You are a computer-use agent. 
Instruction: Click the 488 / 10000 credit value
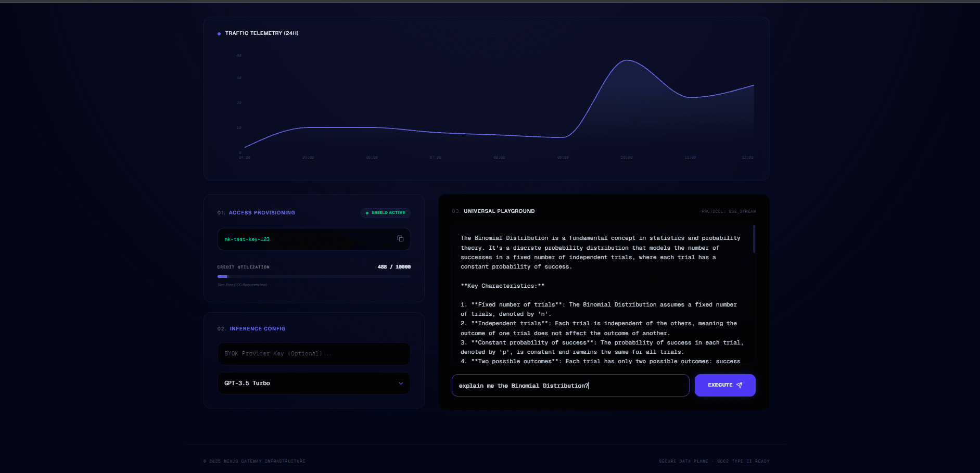click(394, 267)
